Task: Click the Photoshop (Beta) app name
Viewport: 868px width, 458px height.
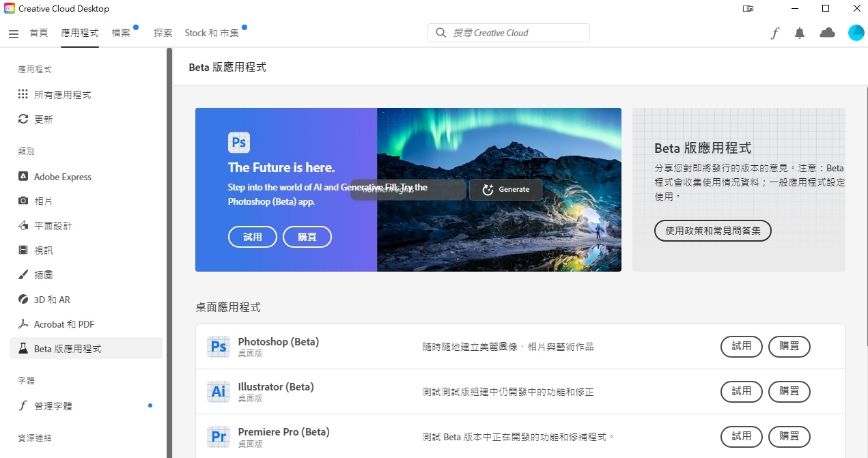Action: 279,341
